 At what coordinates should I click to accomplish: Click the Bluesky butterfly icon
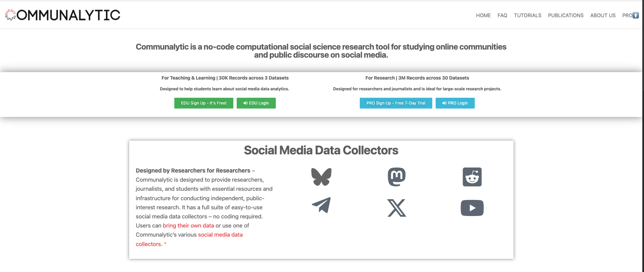pos(321,177)
